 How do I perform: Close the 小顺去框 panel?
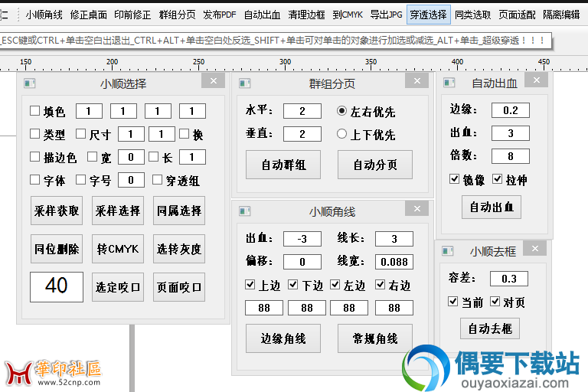[x=535, y=248]
